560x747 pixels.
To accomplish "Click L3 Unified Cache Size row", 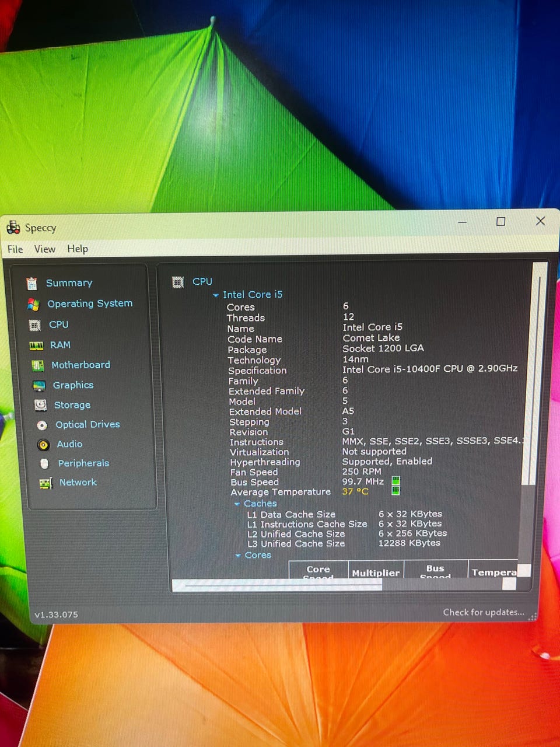I will 344,543.
